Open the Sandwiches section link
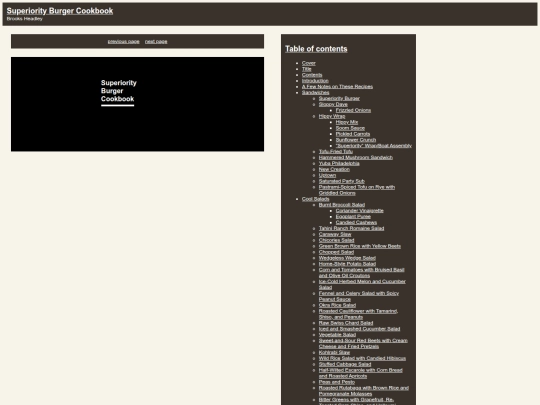 pyautogui.click(x=315, y=92)
